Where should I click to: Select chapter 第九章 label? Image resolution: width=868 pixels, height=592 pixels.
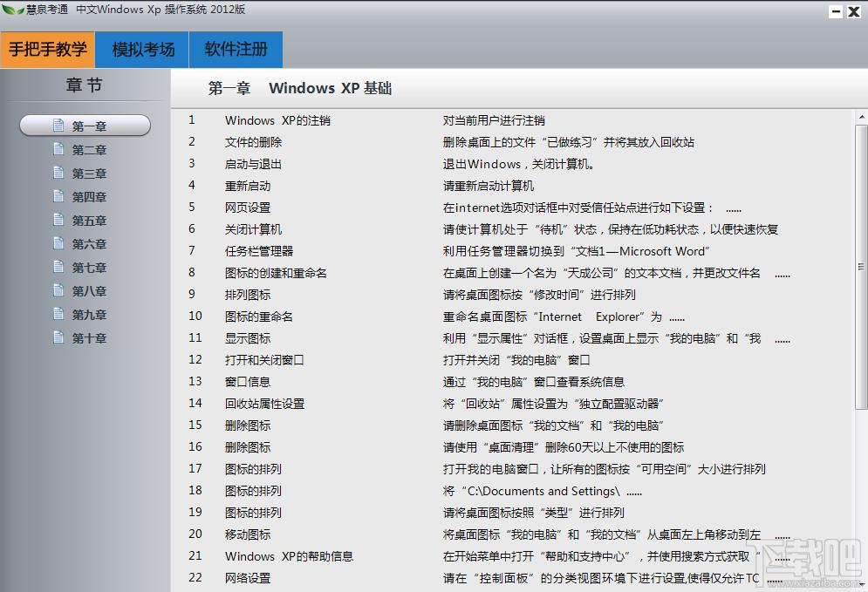tap(89, 314)
